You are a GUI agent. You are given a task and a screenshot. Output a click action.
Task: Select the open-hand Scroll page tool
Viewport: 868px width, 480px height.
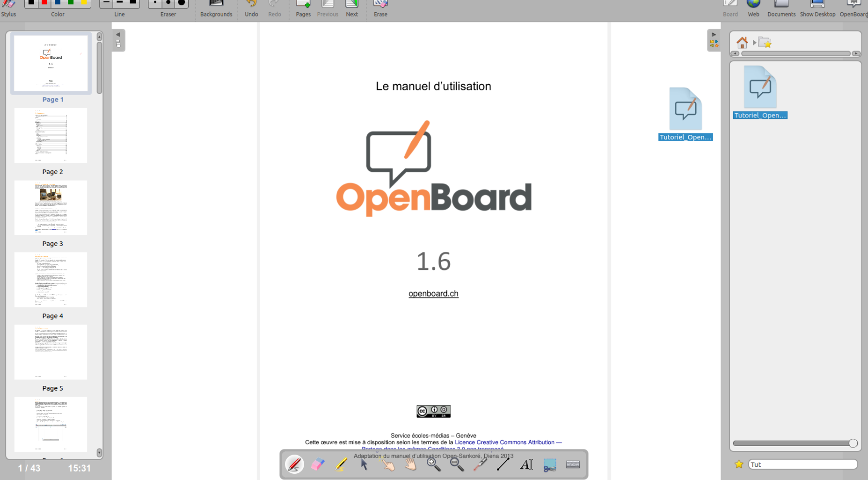coord(411,464)
